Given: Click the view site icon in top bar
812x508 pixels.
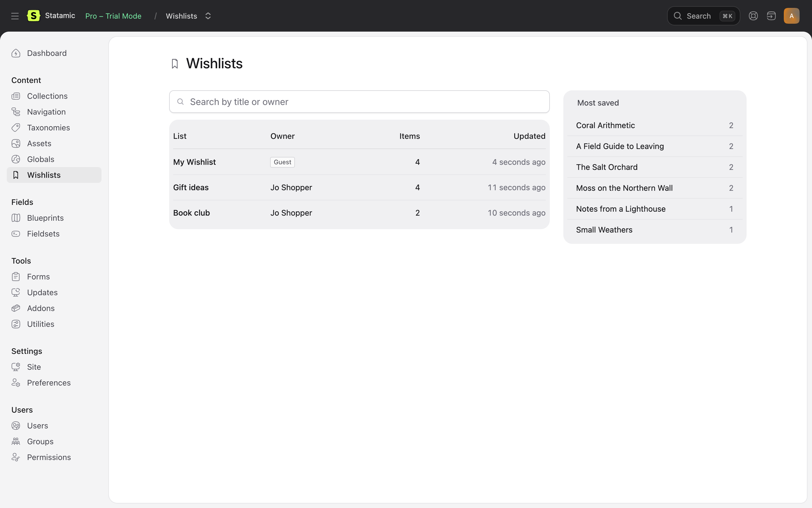Looking at the screenshot, I should pos(771,16).
